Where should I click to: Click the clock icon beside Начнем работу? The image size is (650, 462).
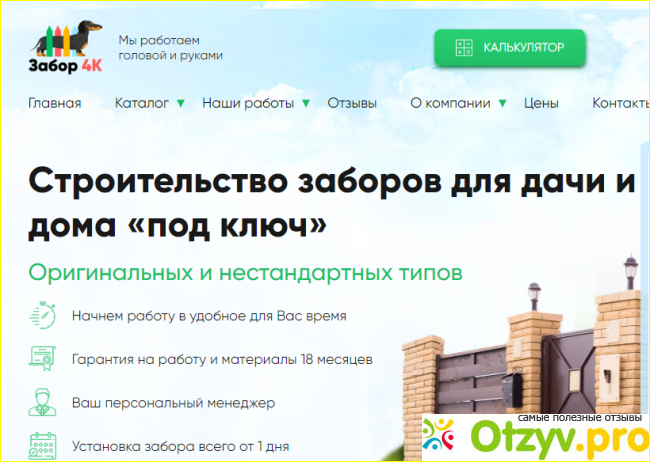coord(43,316)
